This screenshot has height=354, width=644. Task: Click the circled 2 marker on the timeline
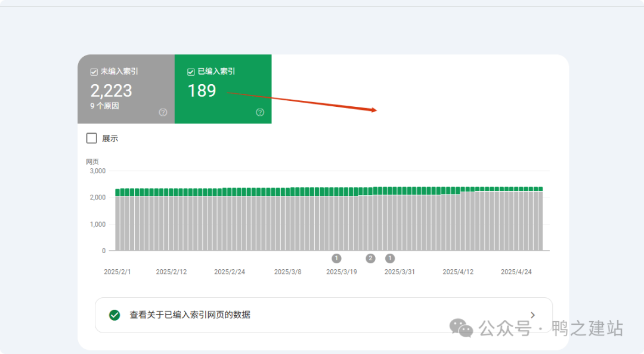click(370, 258)
